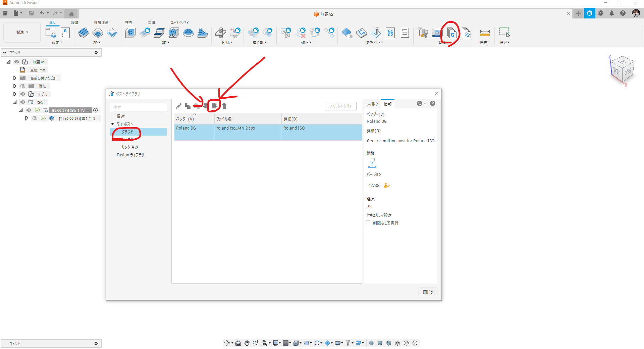644x349 pixels.
Task: Open the 製造 workspace dropdown
Action: click(22, 32)
